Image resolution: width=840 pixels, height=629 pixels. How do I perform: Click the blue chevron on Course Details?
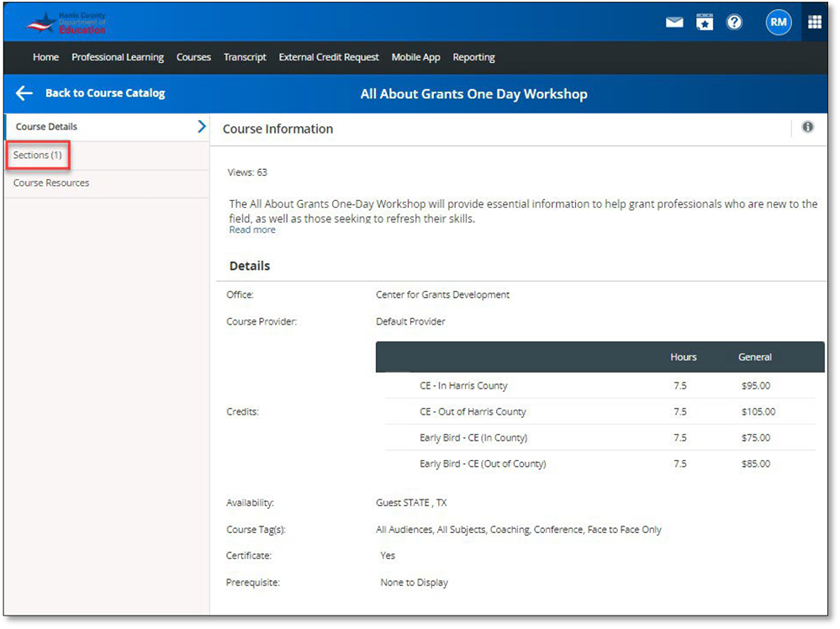click(199, 126)
